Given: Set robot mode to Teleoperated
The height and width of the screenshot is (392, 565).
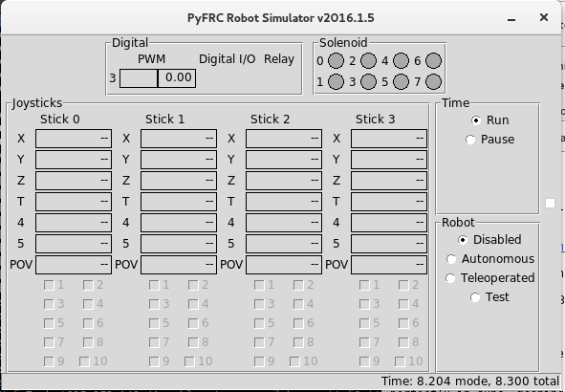Looking at the screenshot, I should pos(450,278).
